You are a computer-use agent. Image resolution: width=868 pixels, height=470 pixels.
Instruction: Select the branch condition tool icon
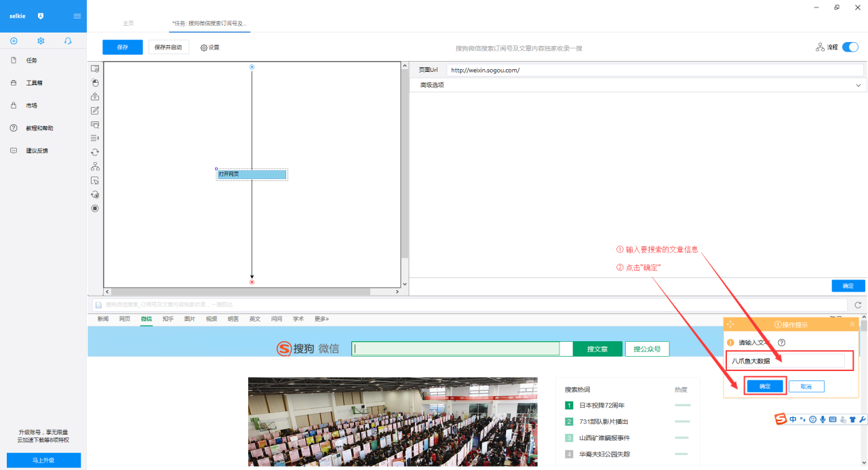[x=95, y=166]
